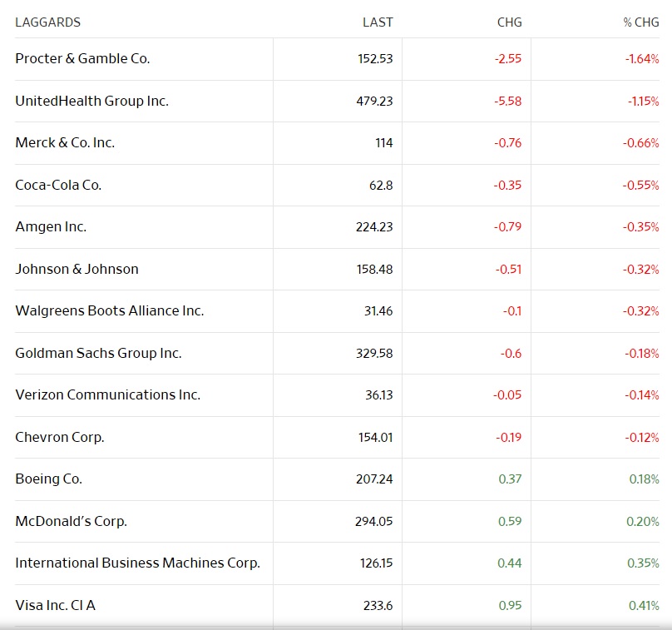Click Walgreens change value -0.1
The width and height of the screenshot is (672, 630).
pos(512,311)
